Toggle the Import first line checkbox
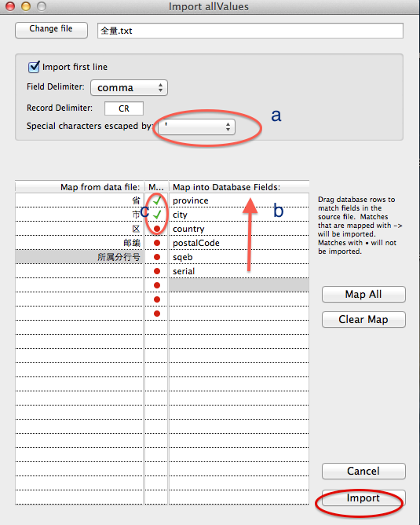Screen dimensions: 420x525 point(34,67)
